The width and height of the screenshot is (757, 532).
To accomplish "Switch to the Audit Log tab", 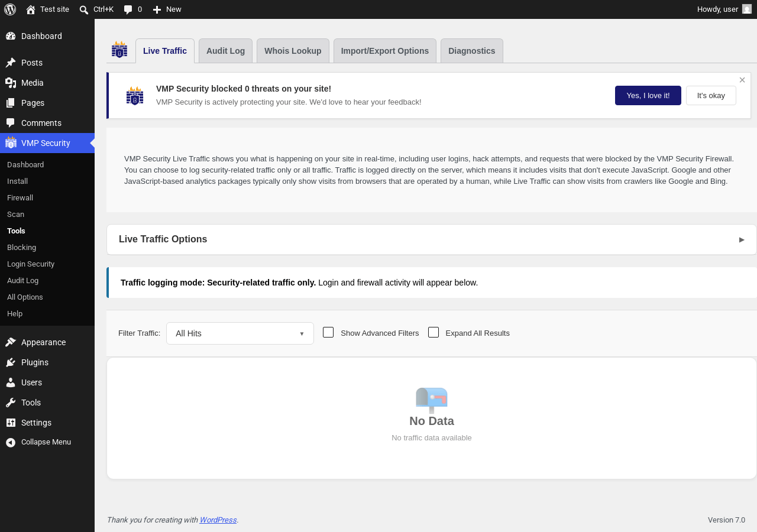I will point(225,51).
